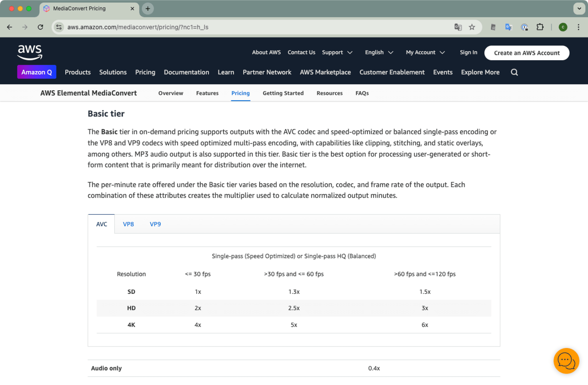Go to the Overview sub-navigation tab
The width and height of the screenshot is (588, 385).
(171, 93)
